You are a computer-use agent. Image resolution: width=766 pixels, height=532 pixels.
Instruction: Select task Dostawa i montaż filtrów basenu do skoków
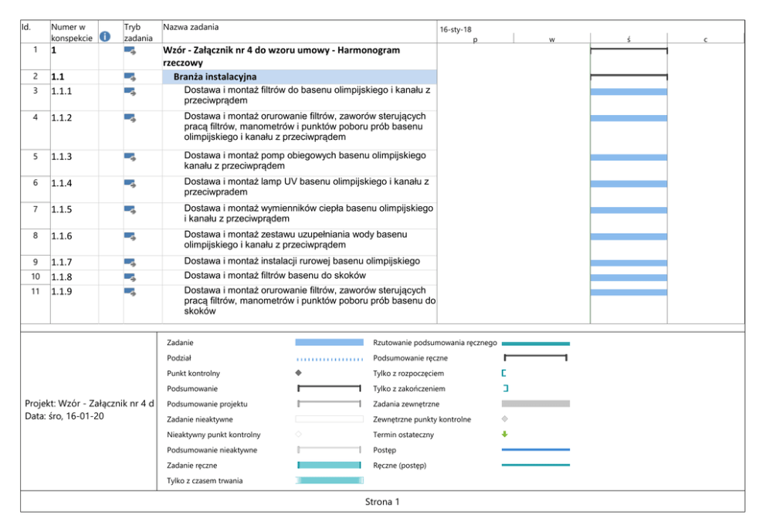tap(274, 276)
